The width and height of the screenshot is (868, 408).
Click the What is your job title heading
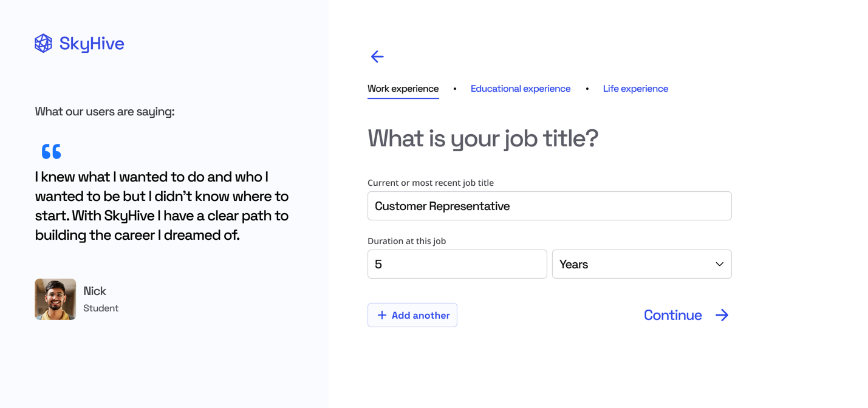(x=483, y=138)
